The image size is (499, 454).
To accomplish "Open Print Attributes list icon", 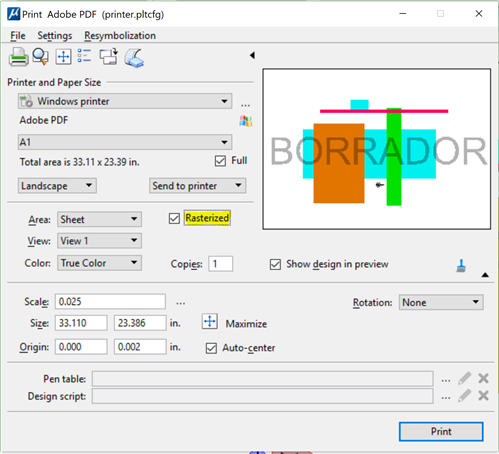I will click(84, 56).
